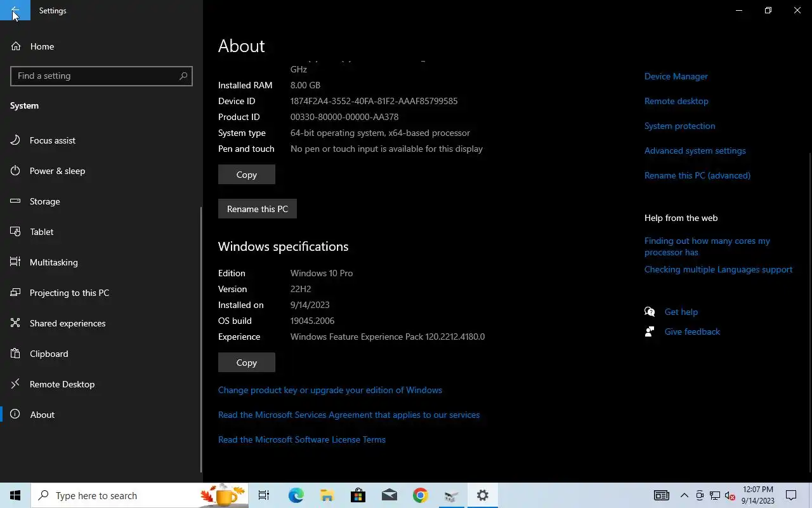The image size is (812, 508).
Task: Open Power & sleep settings
Action: (101, 171)
